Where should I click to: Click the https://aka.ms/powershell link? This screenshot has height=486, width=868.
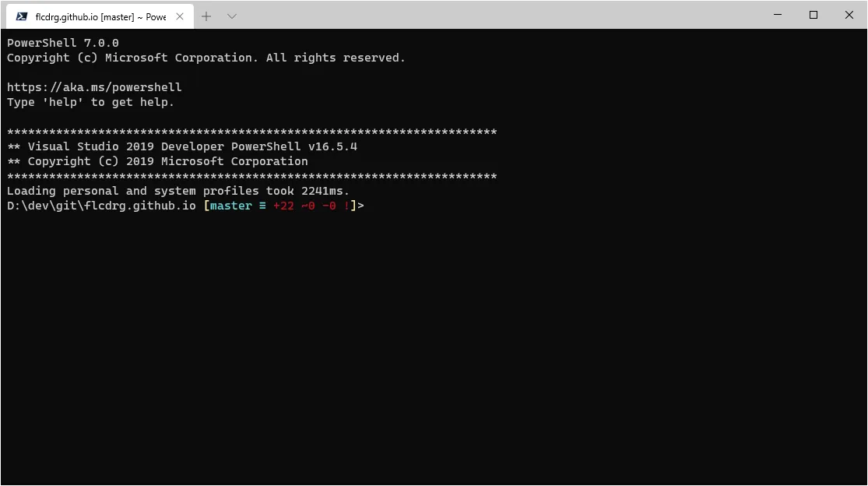pyautogui.click(x=93, y=86)
